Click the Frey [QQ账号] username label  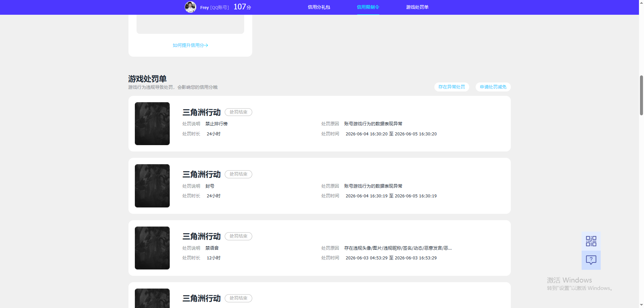pos(215,7)
